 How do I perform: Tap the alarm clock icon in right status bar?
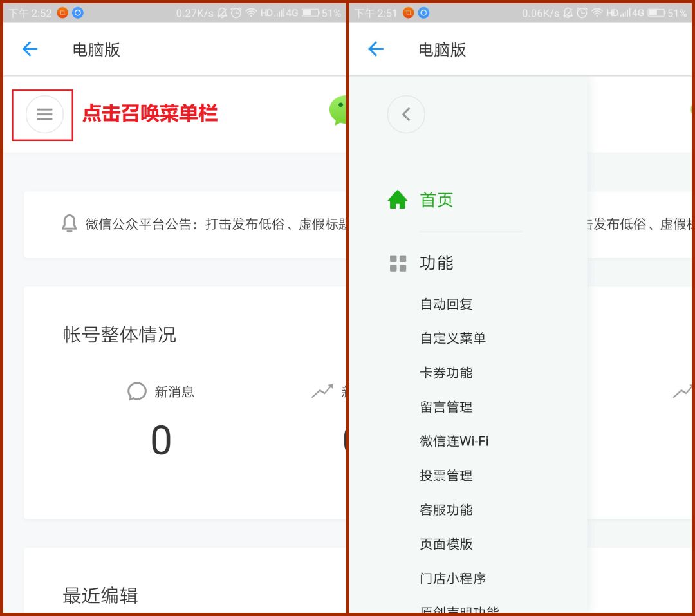click(582, 13)
